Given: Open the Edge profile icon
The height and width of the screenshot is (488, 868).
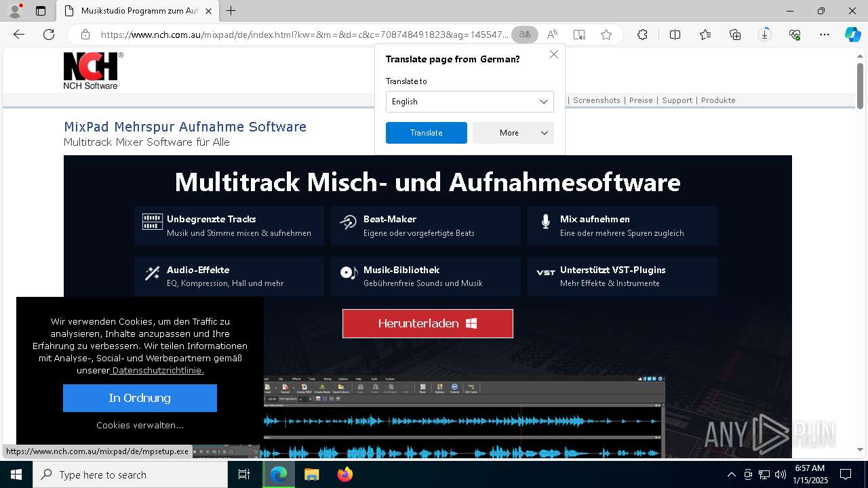Looking at the screenshot, I should coord(15,11).
